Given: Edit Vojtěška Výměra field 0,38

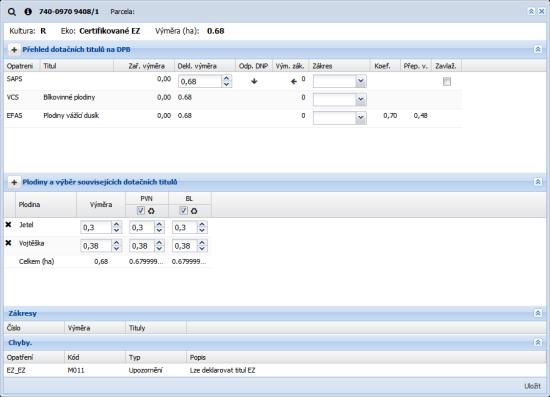Looking at the screenshot, I should click(96, 246).
